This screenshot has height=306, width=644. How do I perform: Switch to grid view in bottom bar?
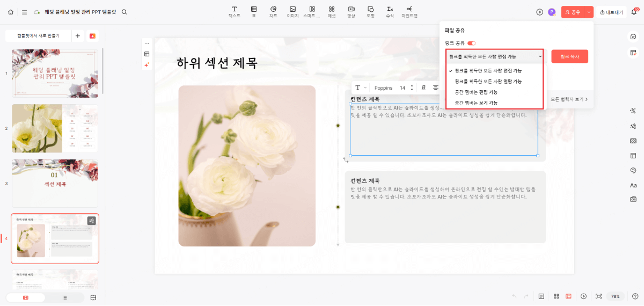click(556, 296)
